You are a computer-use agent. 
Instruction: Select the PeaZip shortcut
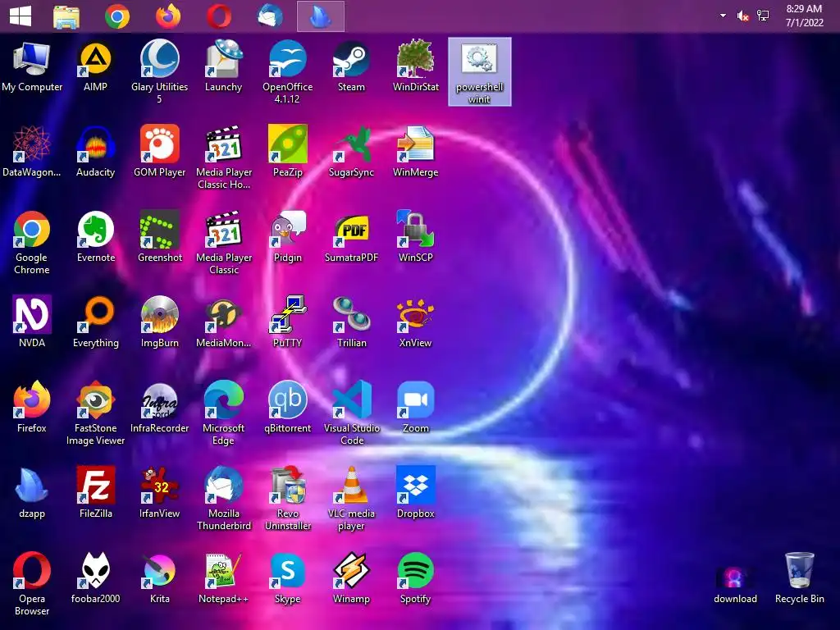tap(288, 152)
